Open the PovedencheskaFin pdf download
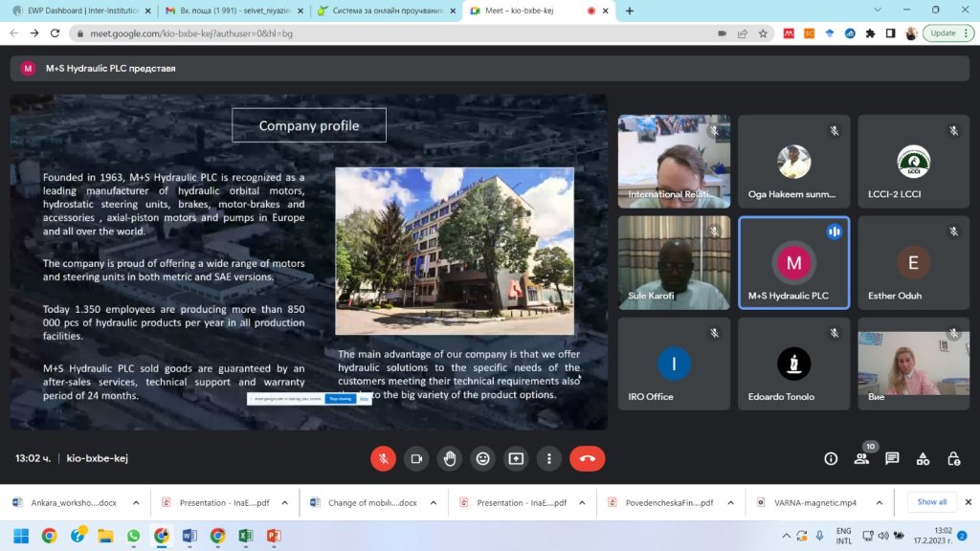 pos(661,502)
